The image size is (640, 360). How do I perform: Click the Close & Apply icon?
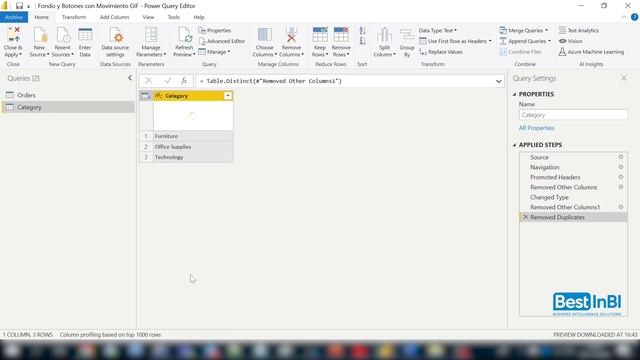click(x=13, y=35)
